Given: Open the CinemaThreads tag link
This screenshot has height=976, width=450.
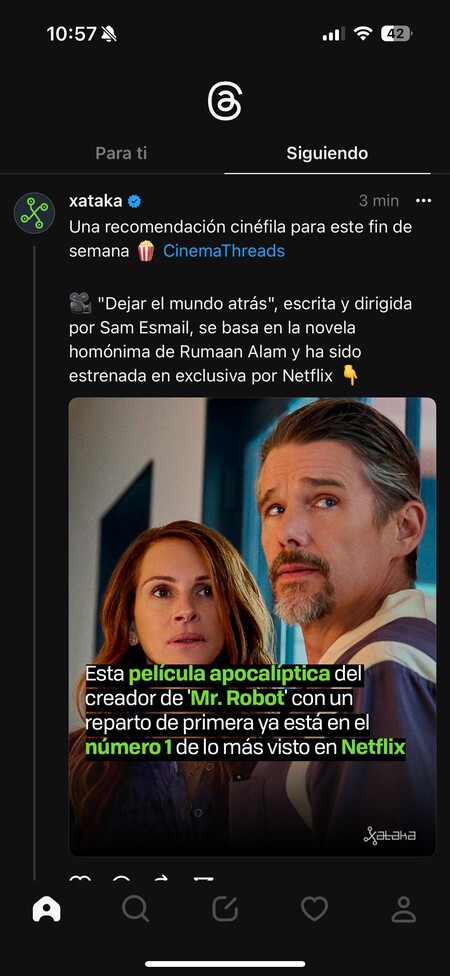Looking at the screenshot, I should pyautogui.click(x=224, y=251).
